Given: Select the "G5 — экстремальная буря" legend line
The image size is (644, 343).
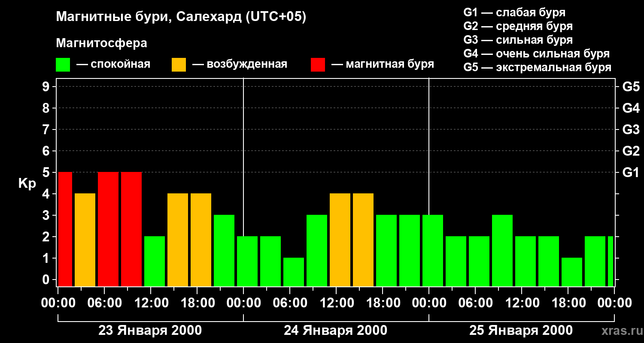Looking at the screenshot, I should [538, 67].
